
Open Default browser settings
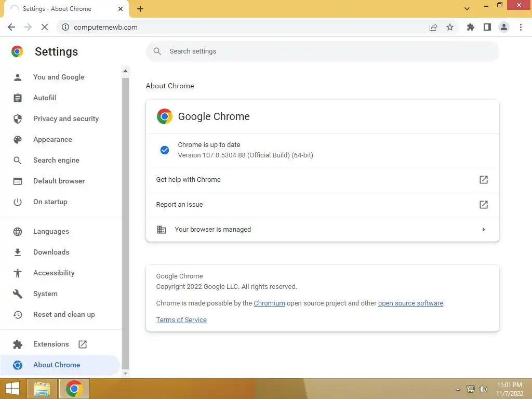pos(59,181)
